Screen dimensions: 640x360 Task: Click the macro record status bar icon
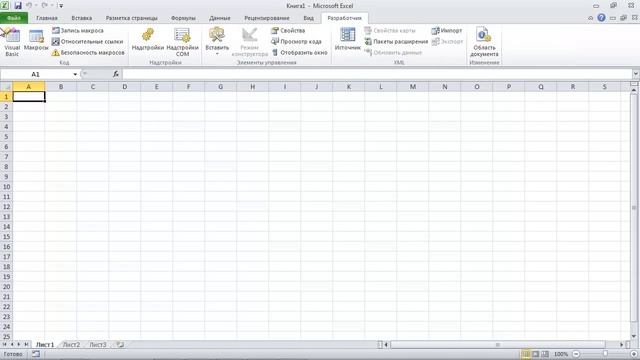36,354
